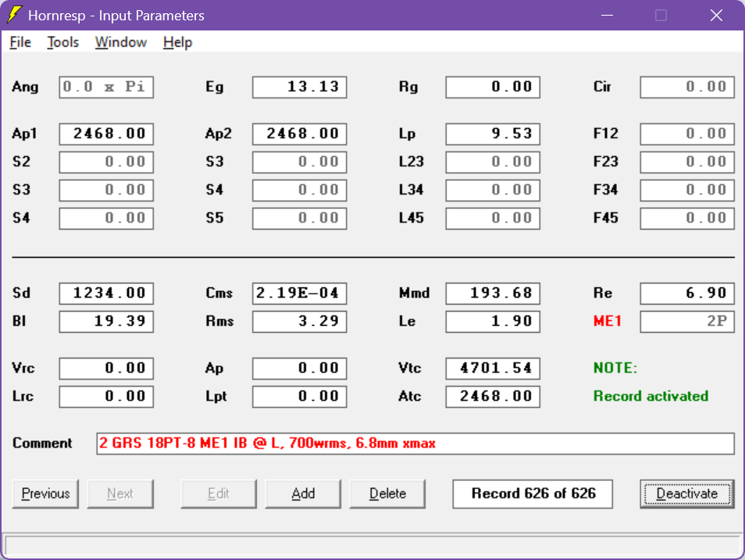Select the S2 input field
Screen dimensions: 745x560
[106, 162]
